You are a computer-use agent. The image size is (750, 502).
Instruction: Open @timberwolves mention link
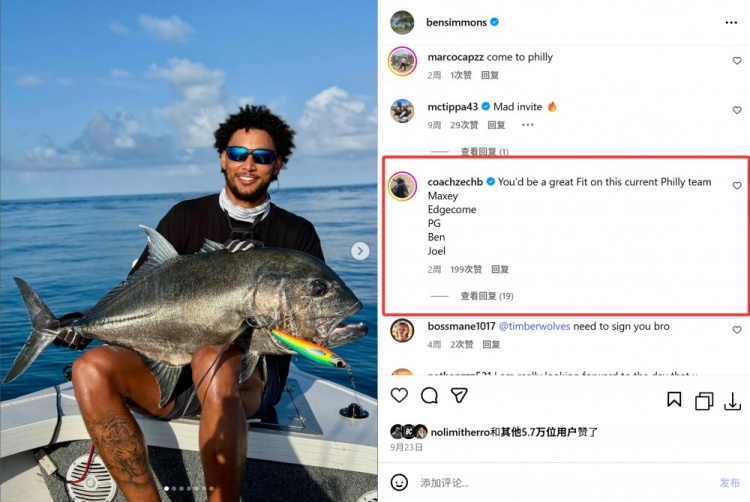click(534, 326)
